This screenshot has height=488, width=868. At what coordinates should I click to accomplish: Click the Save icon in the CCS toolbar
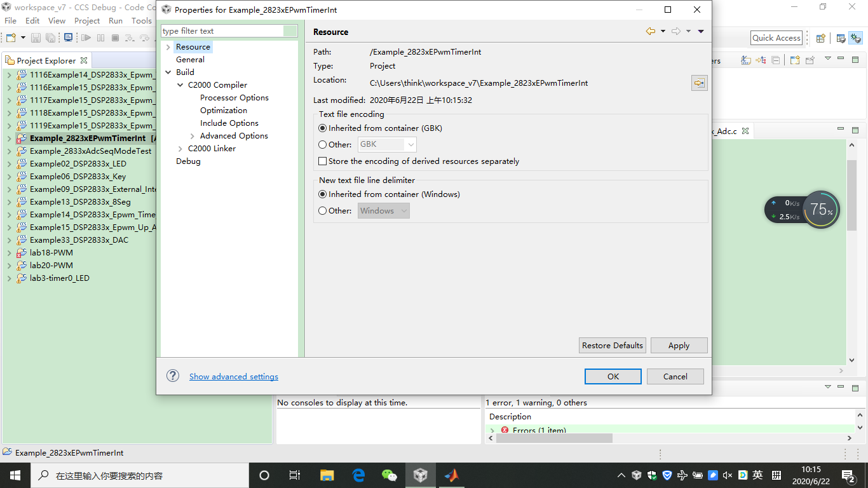(x=36, y=38)
